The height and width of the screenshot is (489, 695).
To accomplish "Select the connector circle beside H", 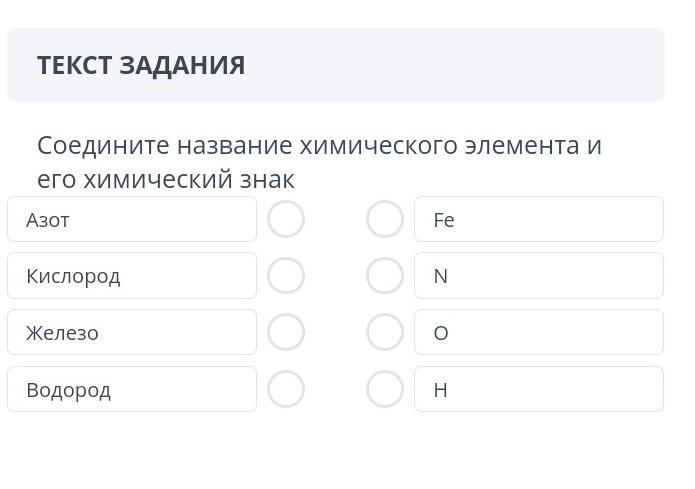I will tap(385, 390).
